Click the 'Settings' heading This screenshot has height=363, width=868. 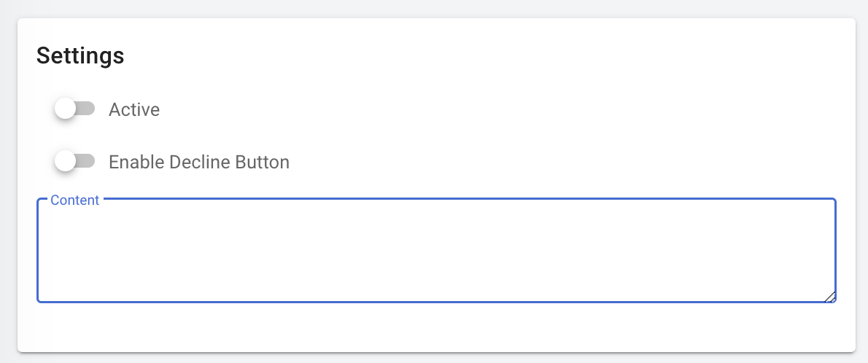click(80, 56)
